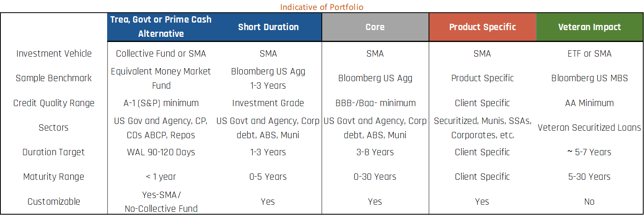
Task: Select the Customizable row label
Action: coord(54,202)
